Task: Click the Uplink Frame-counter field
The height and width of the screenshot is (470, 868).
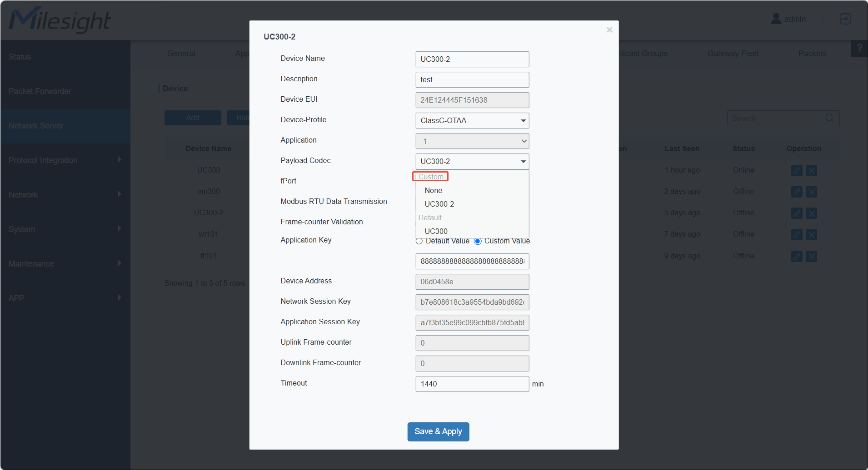Action: pos(472,343)
